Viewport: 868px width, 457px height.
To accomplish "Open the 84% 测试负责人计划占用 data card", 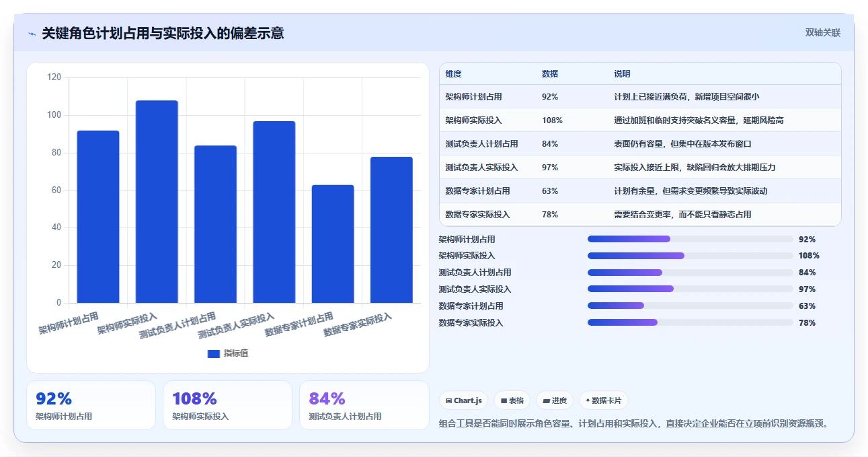I will pos(364,405).
